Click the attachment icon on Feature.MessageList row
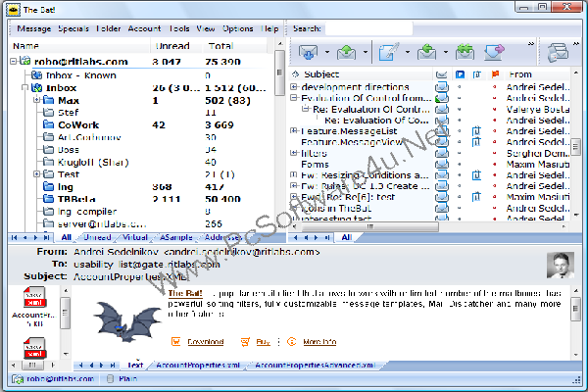The image size is (588, 392). pos(476,131)
